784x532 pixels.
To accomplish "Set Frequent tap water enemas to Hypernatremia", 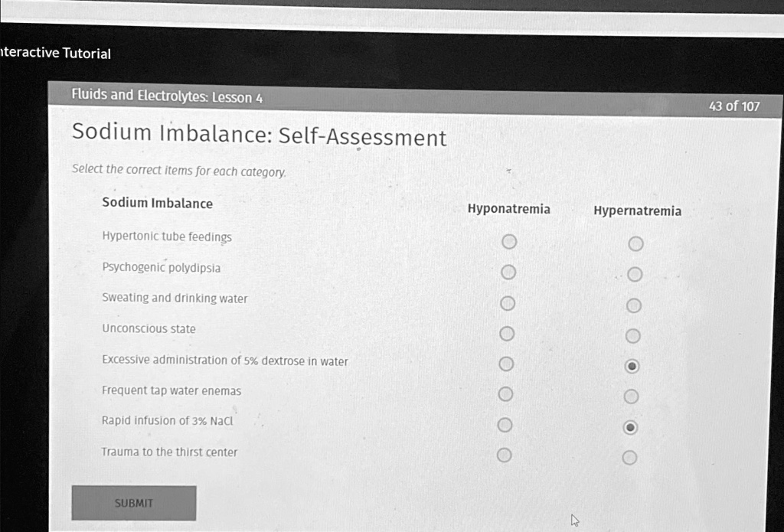I will click(x=631, y=397).
